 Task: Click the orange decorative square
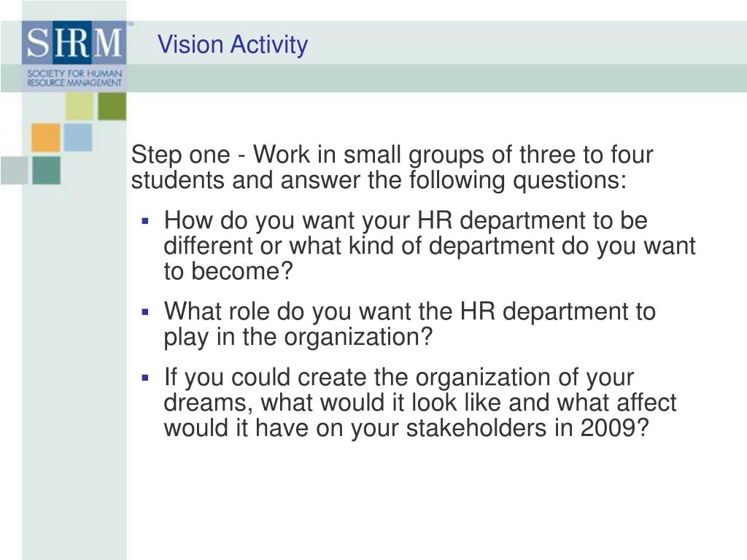(46, 138)
